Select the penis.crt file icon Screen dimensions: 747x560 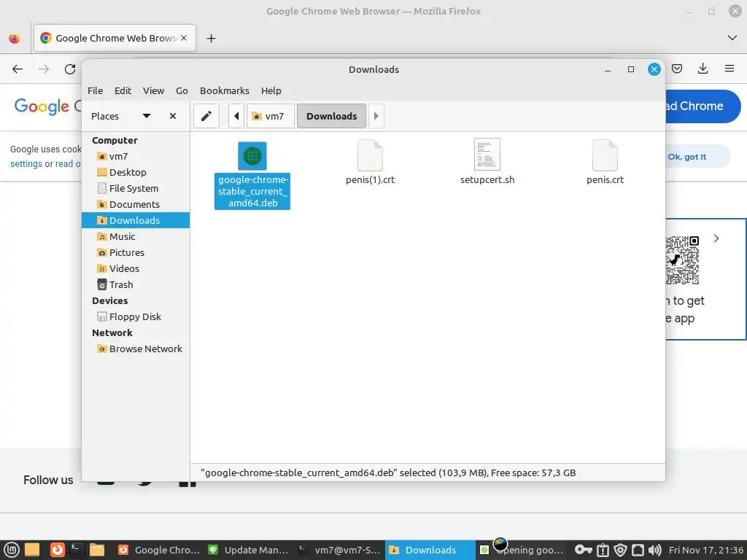[605, 155]
